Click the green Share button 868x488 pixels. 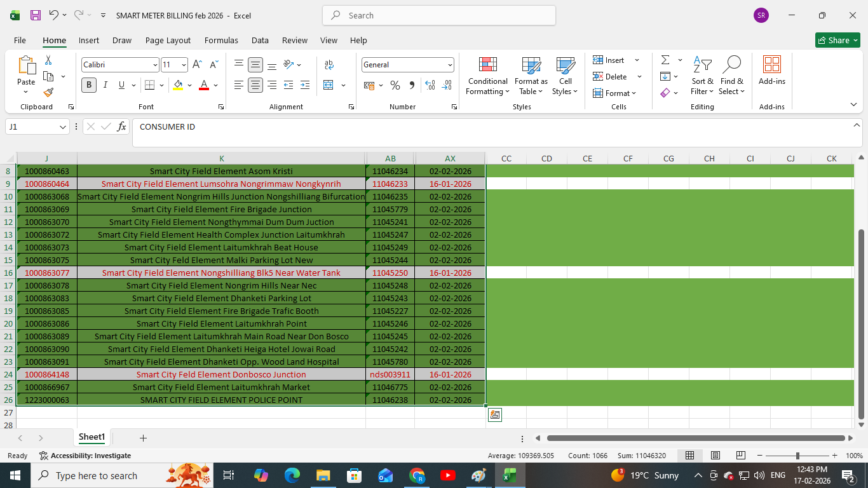[837, 40]
